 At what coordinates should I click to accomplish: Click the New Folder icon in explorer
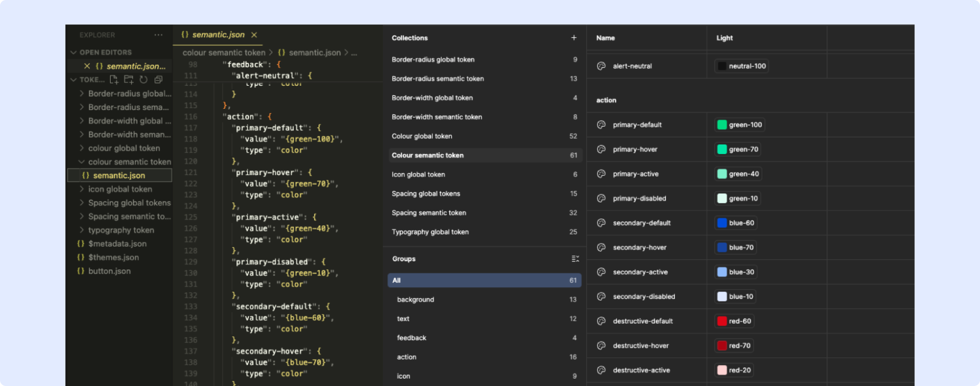click(x=129, y=79)
